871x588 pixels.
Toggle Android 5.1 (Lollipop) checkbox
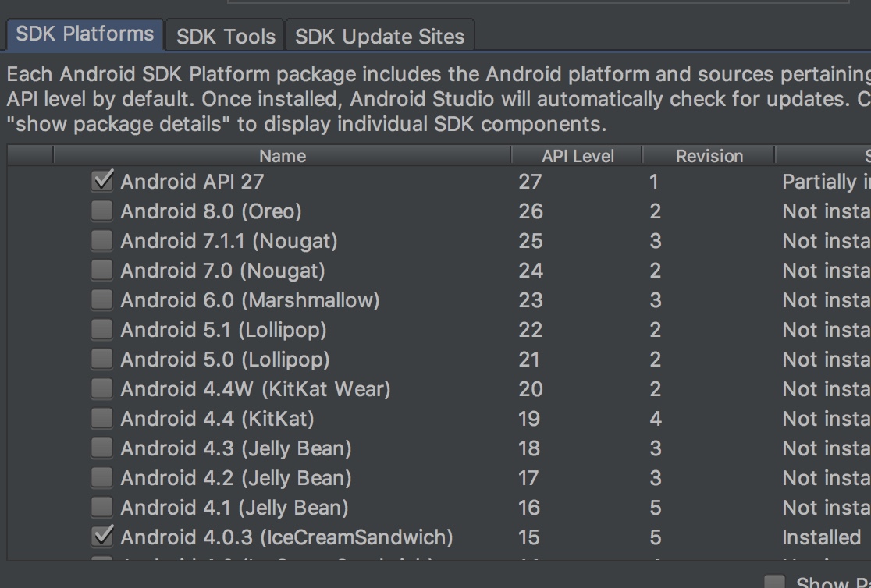click(101, 330)
